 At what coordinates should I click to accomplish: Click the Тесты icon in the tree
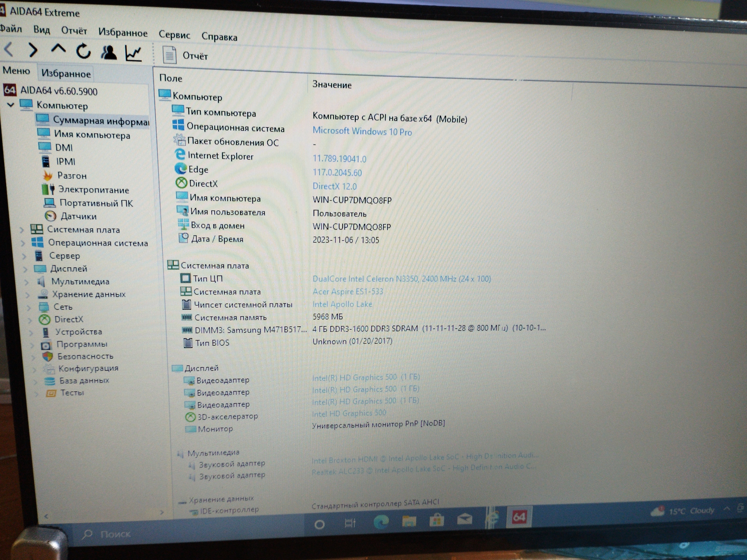tap(51, 393)
